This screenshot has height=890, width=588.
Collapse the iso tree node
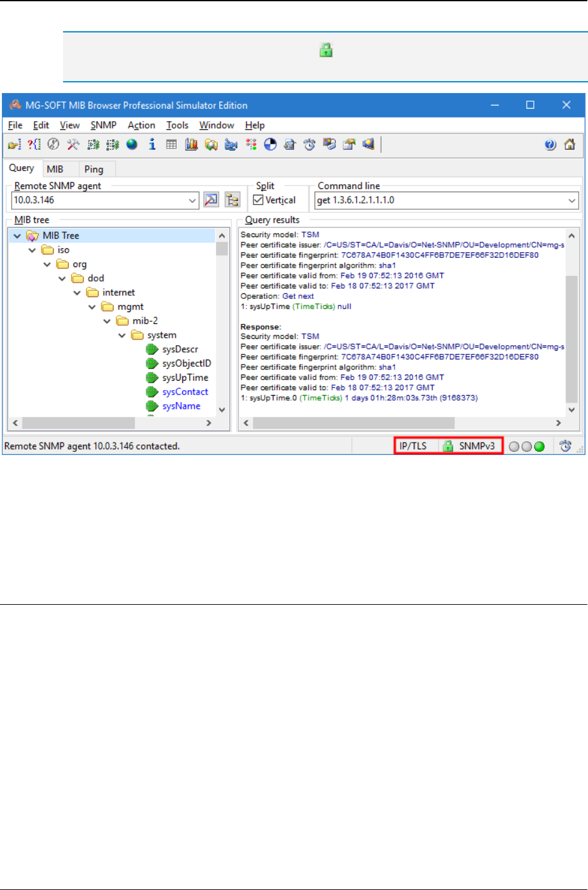(x=32, y=250)
